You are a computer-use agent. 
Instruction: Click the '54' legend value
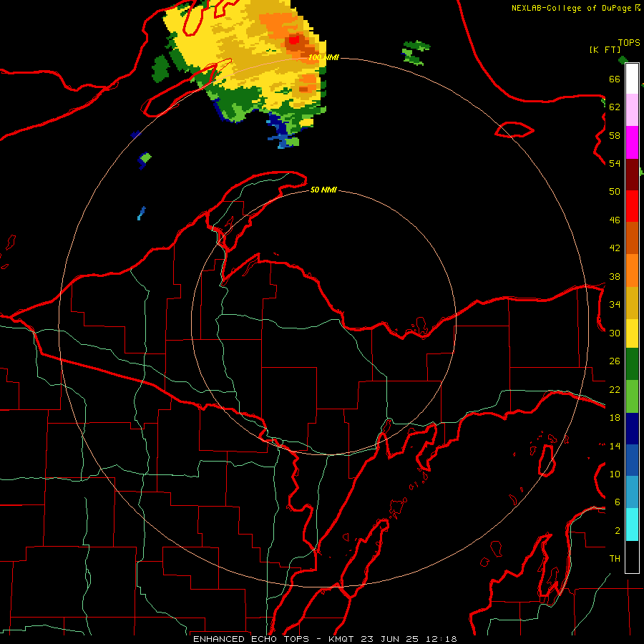pos(615,163)
